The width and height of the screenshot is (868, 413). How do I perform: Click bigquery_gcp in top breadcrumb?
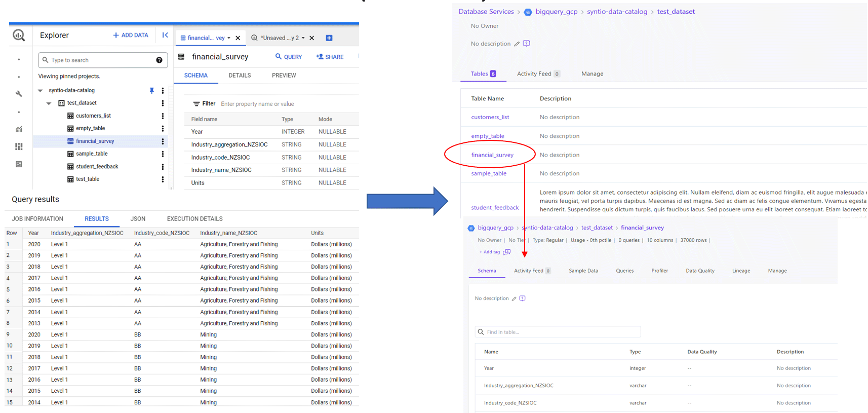coord(557,12)
